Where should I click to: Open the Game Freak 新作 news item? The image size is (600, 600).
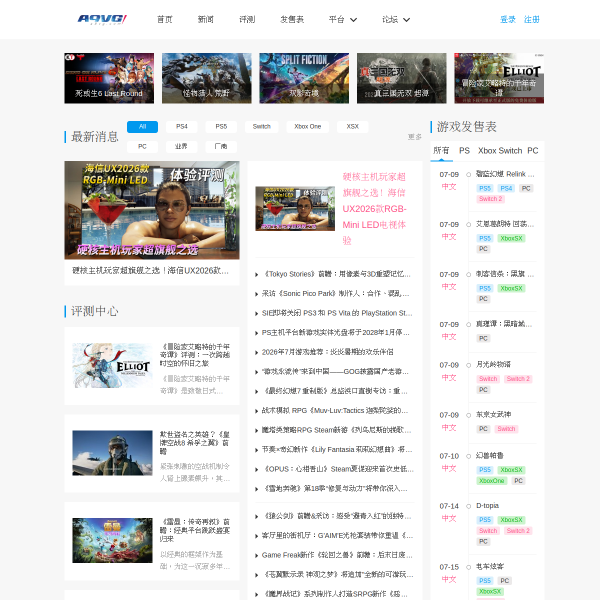click(335, 555)
